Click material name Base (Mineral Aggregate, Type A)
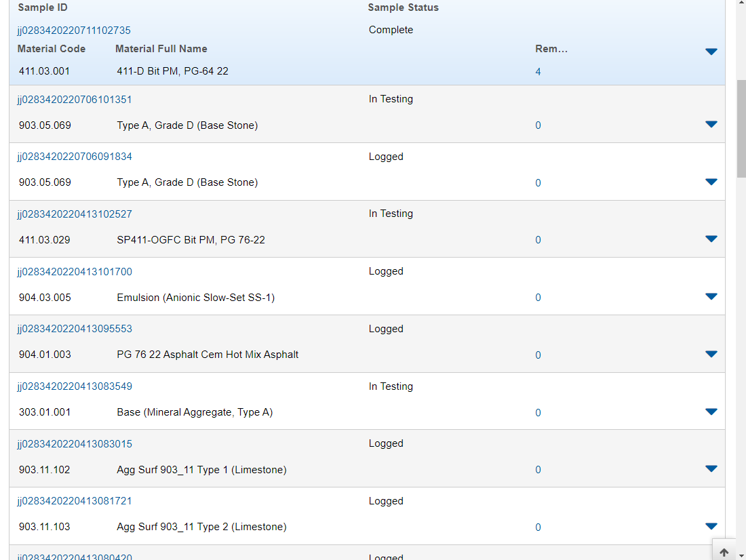746x560 pixels. [x=195, y=412]
